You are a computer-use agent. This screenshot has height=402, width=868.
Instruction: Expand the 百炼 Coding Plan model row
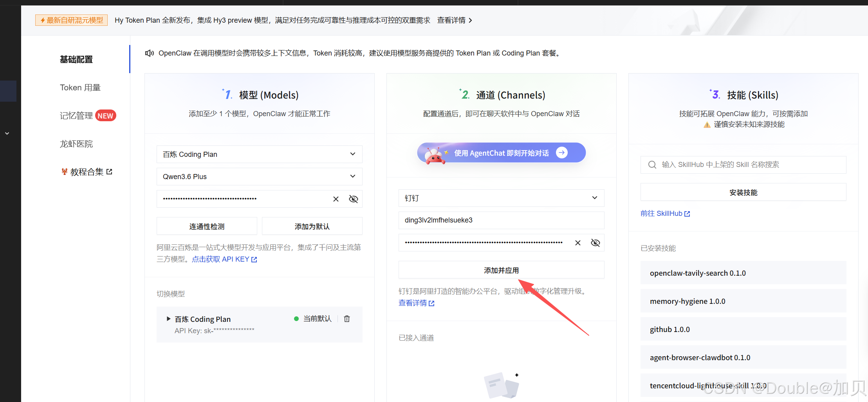point(168,319)
